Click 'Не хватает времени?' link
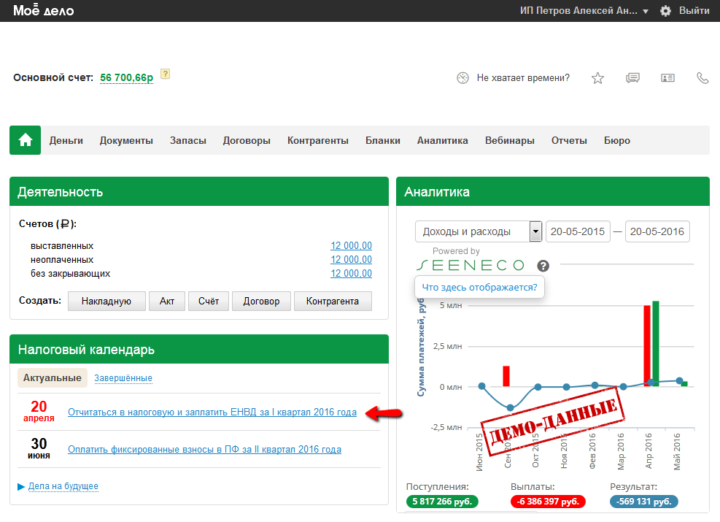Viewport: 720px width, 522px height. (523, 78)
